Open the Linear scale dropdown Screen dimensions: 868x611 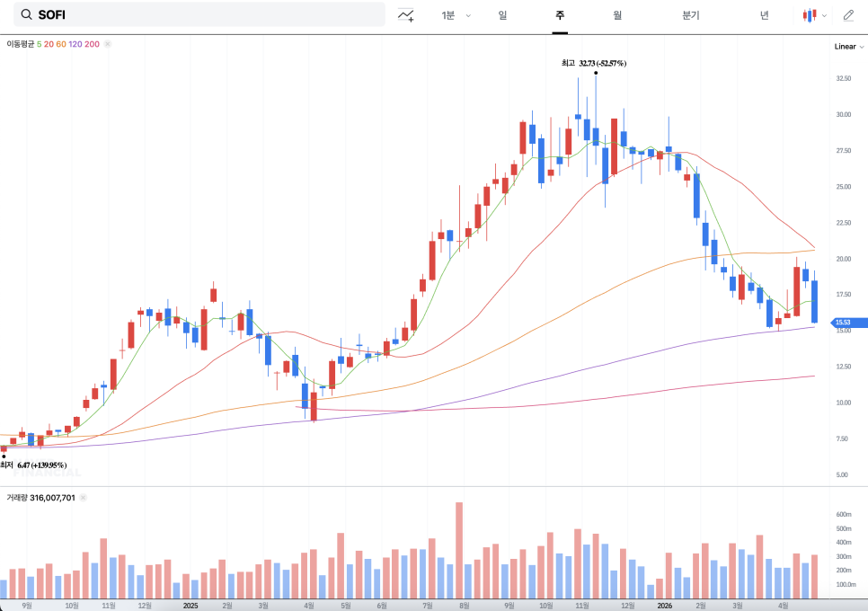tap(848, 46)
